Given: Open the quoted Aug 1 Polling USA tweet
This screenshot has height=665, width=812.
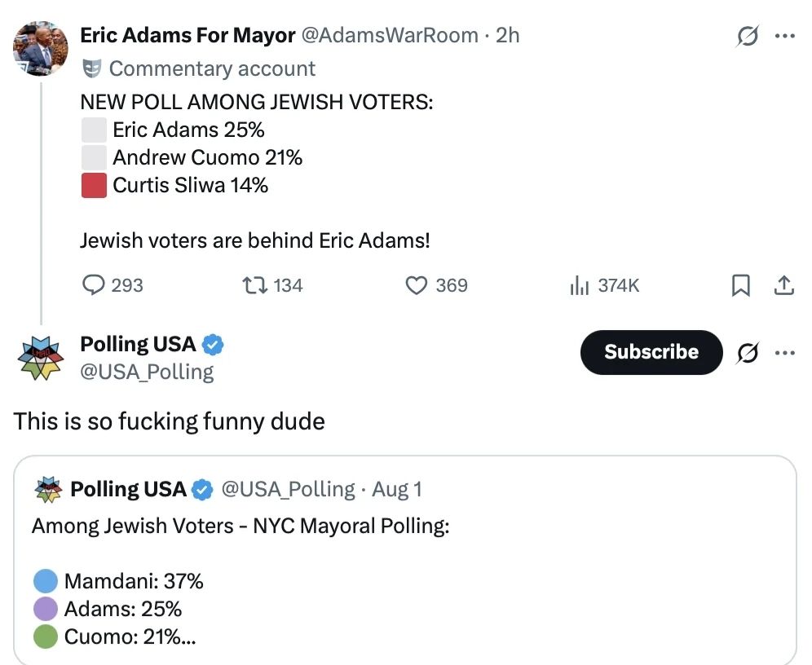Looking at the screenshot, I should pos(405,559).
